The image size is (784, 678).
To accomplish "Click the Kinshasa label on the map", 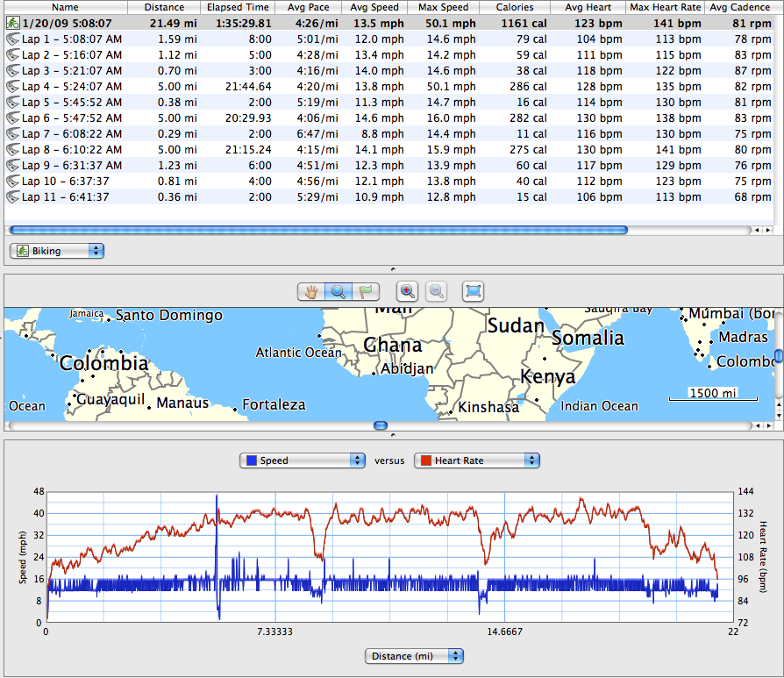I will click(488, 407).
